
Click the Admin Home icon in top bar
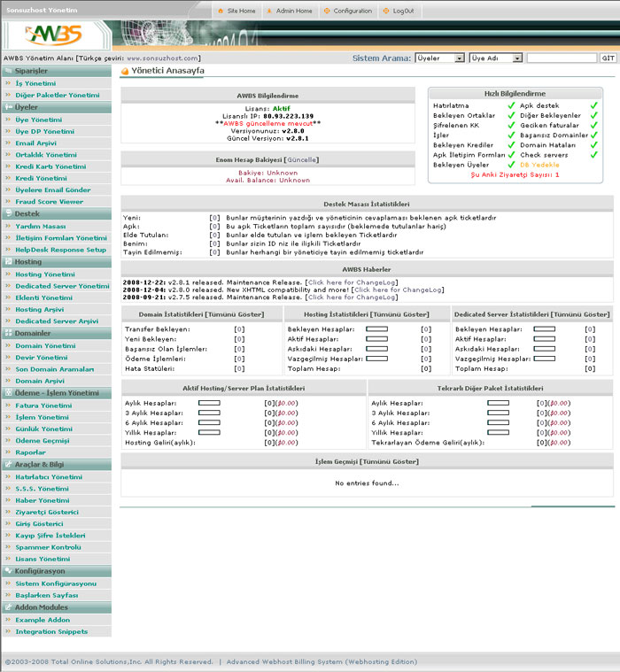[x=269, y=12]
